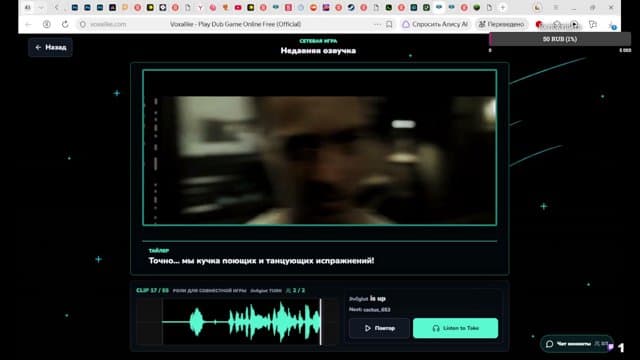This screenshot has height=360, width=640.
Task: Reload the page in the browser
Action: point(65,24)
